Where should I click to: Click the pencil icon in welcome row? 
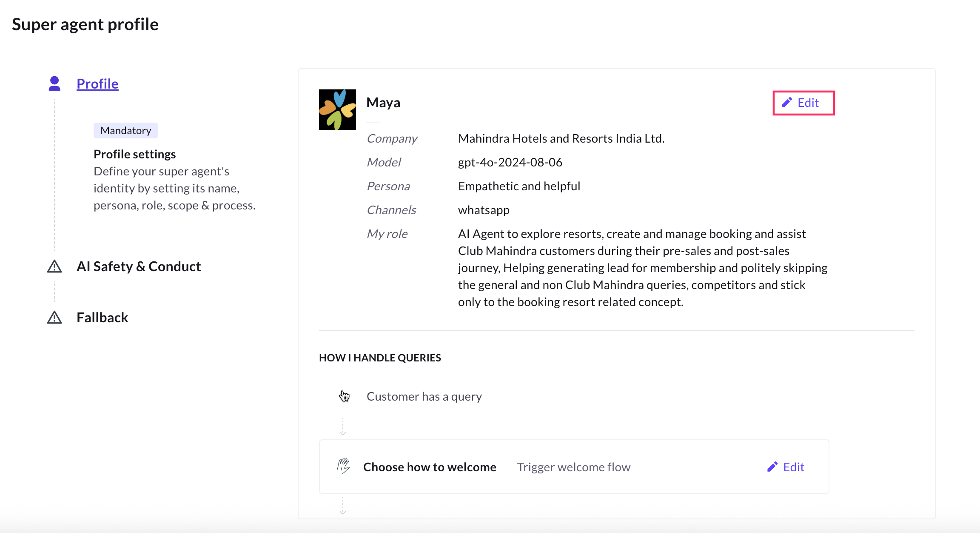(x=772, y=467)
